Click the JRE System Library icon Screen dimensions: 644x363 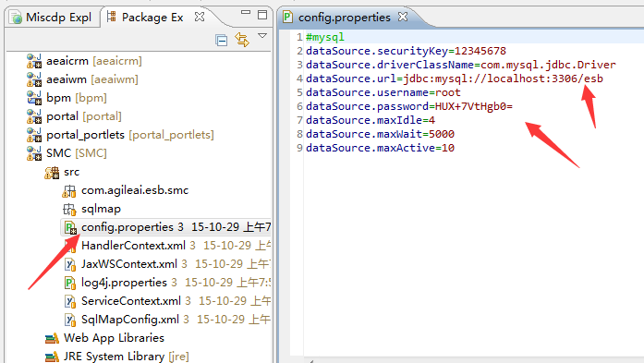(52, 357)
